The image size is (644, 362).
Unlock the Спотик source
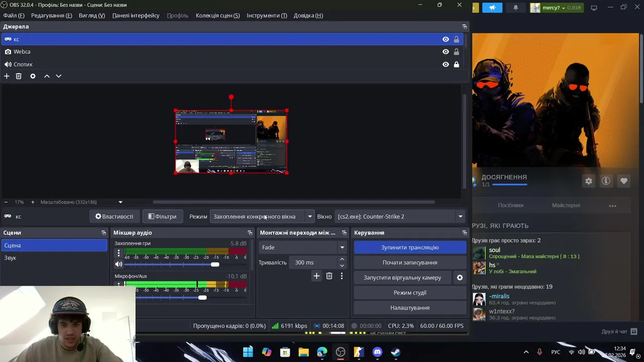(x=456, y=64)
